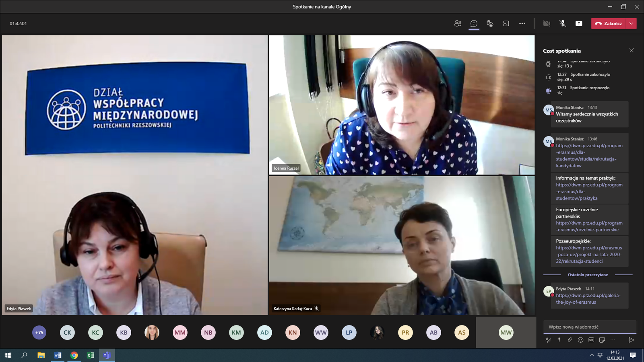Open more actions ellipsis in meeting toolbar
This screenshot has width=644, height=362.
point(522,23)
